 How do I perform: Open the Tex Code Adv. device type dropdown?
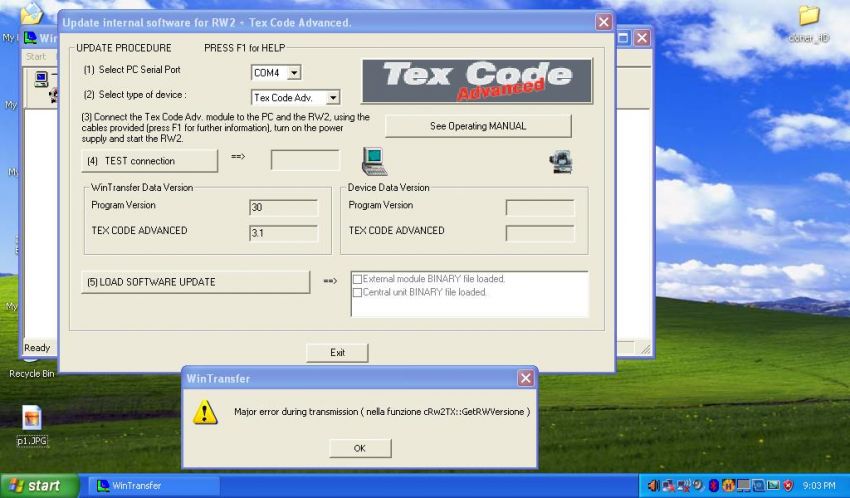tap(333, 98)
